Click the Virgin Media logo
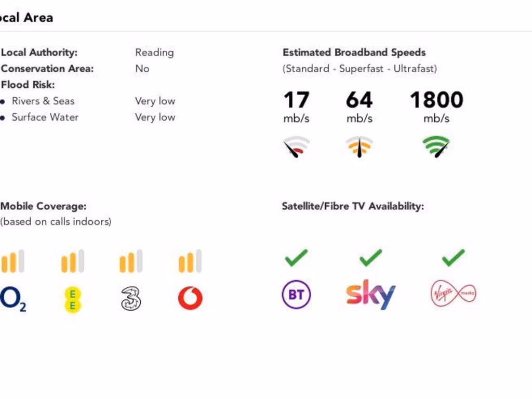The width and height of the screenshot is (532, 399). pyautogui.click(x=453, y=294)
